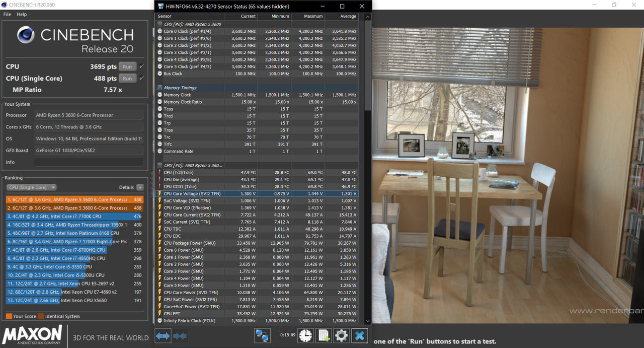This screenshot has width=644, height=348.
Task: Click clock icon beside Core 0 Clock row
Action: [x=159, y=31]
